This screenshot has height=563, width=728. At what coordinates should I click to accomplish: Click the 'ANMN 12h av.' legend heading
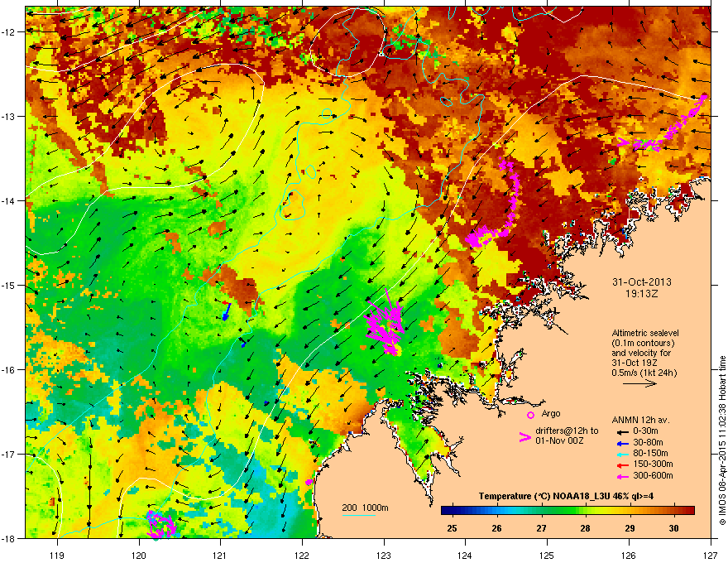coord(640,420)
